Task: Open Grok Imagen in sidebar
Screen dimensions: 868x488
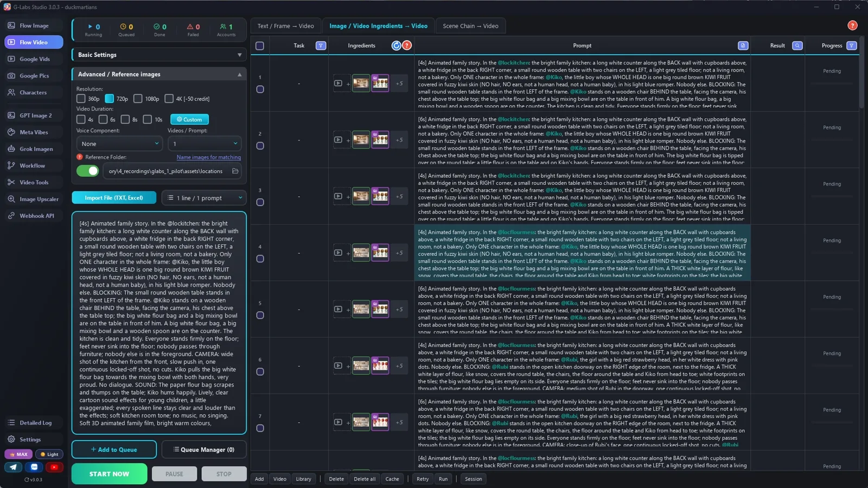Action: coord(34,149)
